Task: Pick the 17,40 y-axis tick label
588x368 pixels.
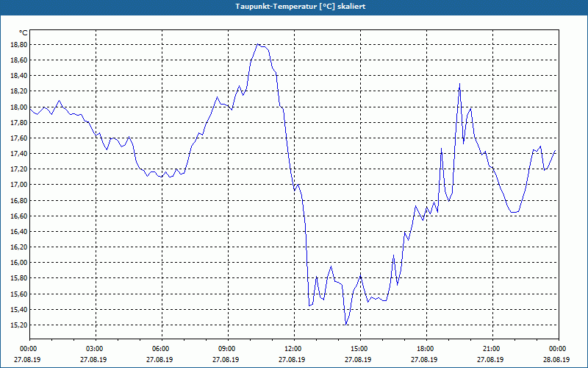Action: click(x=19, y=154)
